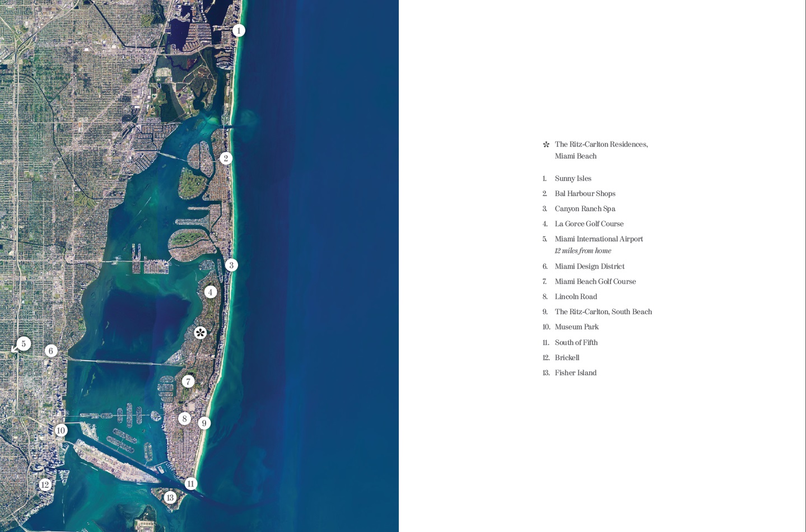Viewport: 806px width, 532px height.
Task: Click the Sunny Isles legend entry
Action: [x=572, y=179]
